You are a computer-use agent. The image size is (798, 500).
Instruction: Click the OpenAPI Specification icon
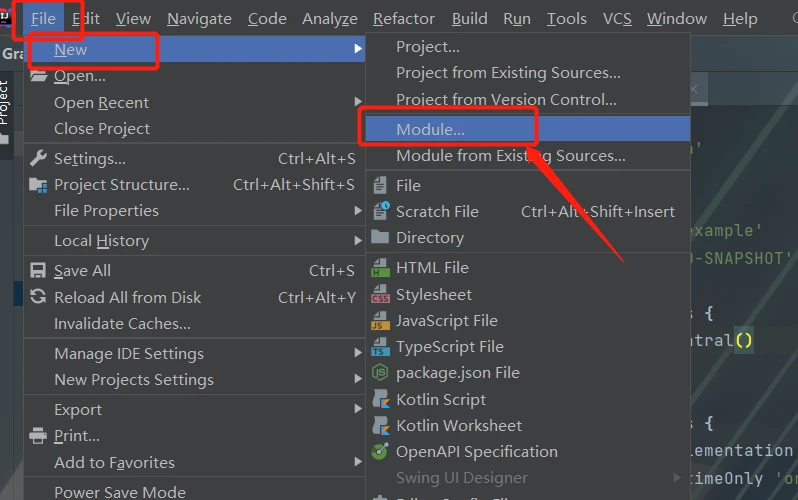click(380, 452)
